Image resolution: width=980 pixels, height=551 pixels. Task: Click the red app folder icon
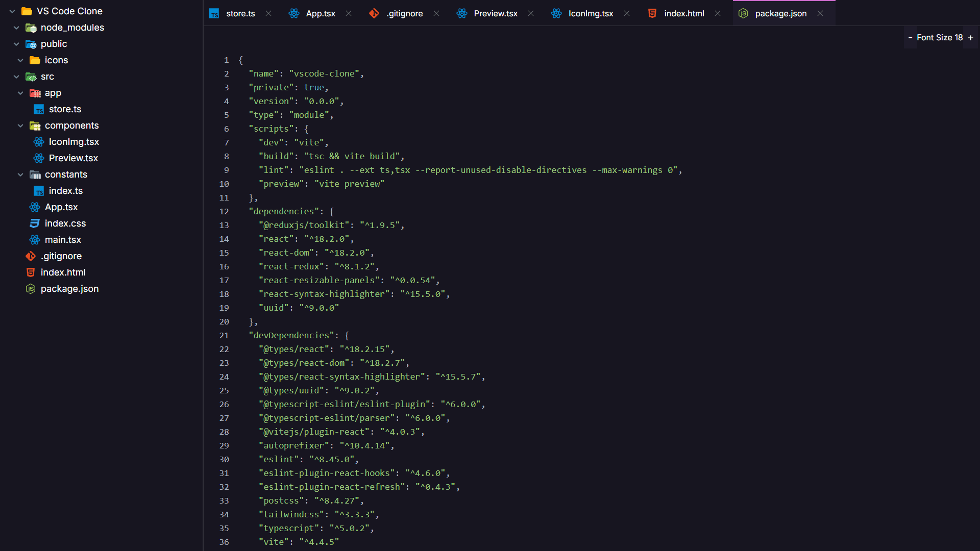pyautogui.click(x=35, y=93)
